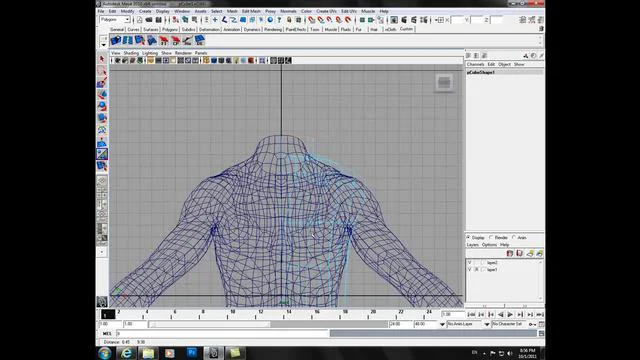
Task: Select the pCubeShape1 channel box entry
Action: pos(504,72)
